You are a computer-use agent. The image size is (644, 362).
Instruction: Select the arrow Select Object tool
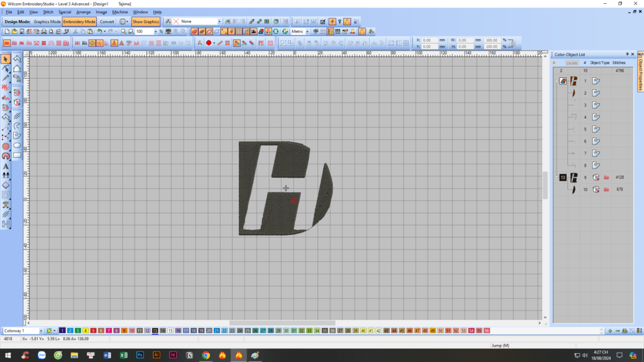(x=6, y=59)
